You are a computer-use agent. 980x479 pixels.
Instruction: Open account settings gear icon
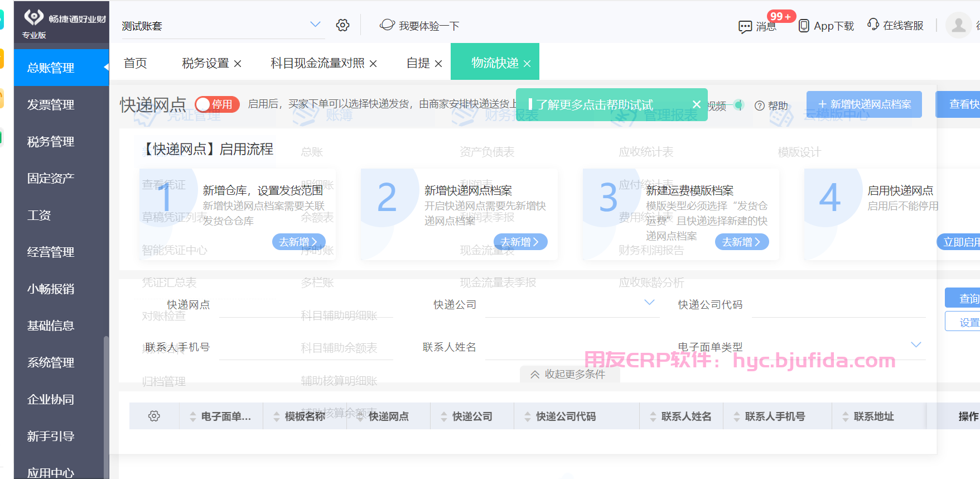coord(342,25)
